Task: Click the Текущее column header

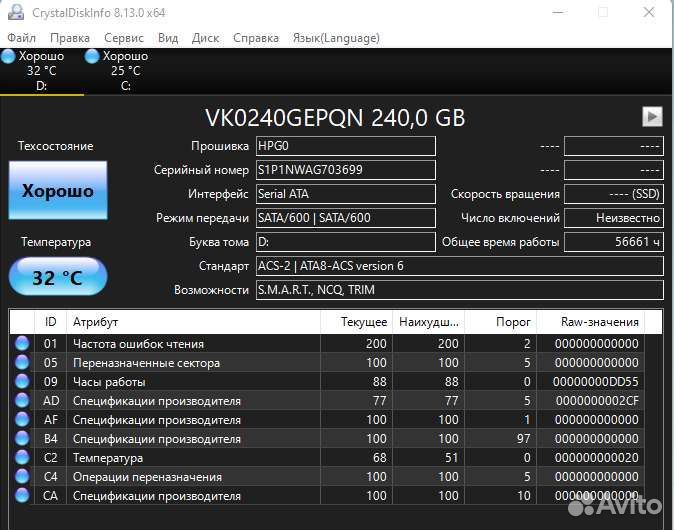Action: (357, 322)
